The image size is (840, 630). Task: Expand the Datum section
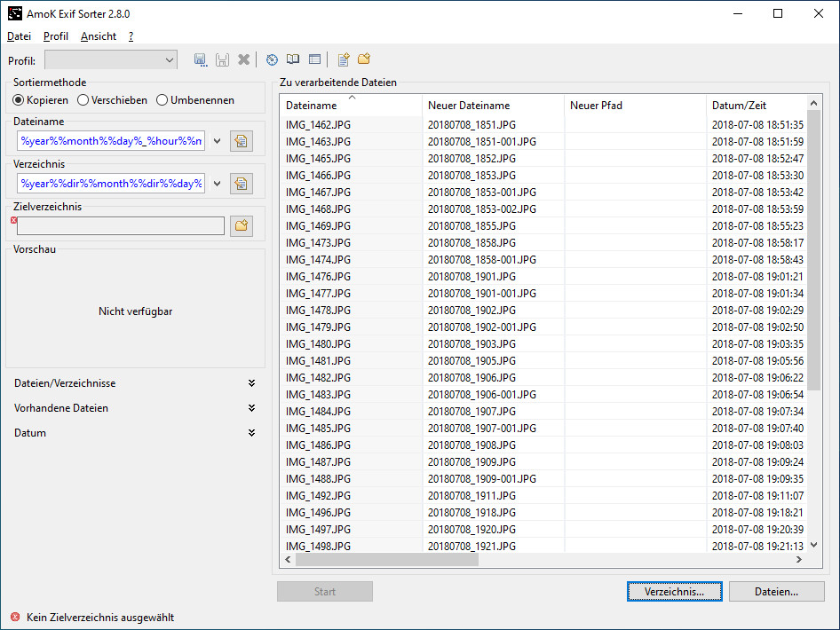(135, 433)
